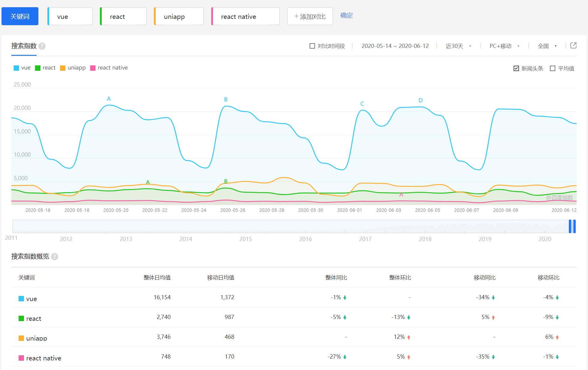Click news marker D on vue line

click(421, 100)
